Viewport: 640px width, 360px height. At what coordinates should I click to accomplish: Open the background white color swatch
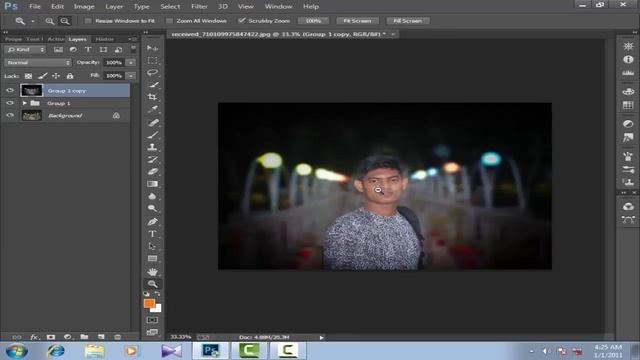158,309
